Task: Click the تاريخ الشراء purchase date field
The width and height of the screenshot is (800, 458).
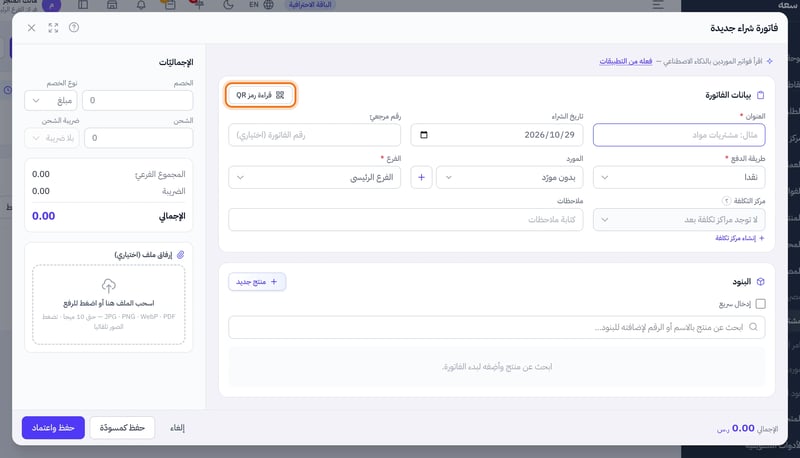Action: [497, 135]
